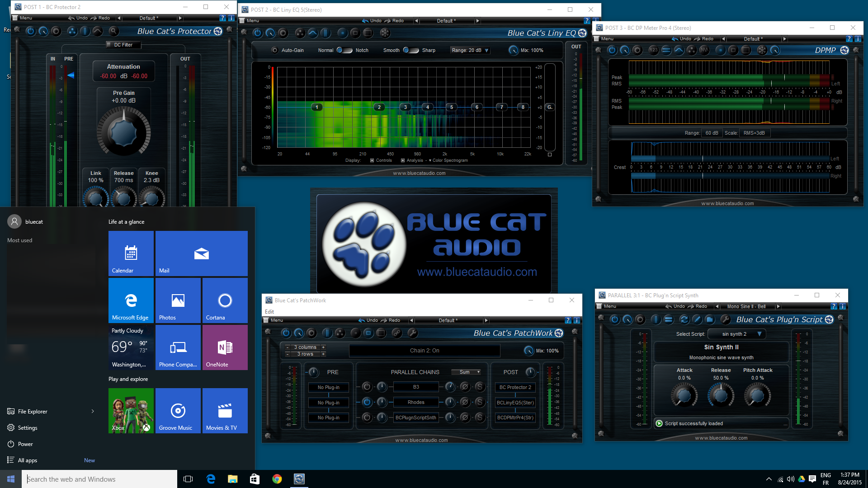Toggle Liny EQ power bypass icon
The image size is (868, 488).
(257, 33)
